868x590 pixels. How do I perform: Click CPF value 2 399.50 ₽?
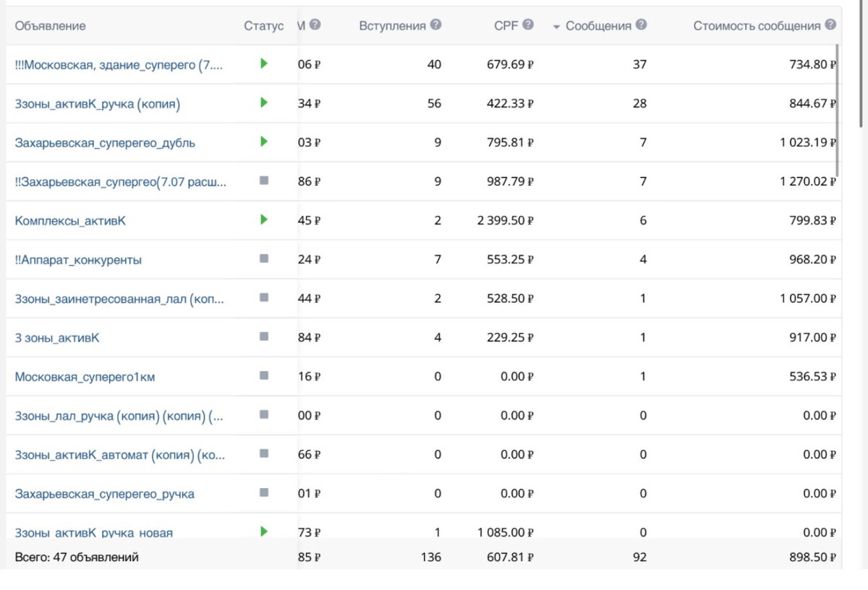(x=506, y=221)
